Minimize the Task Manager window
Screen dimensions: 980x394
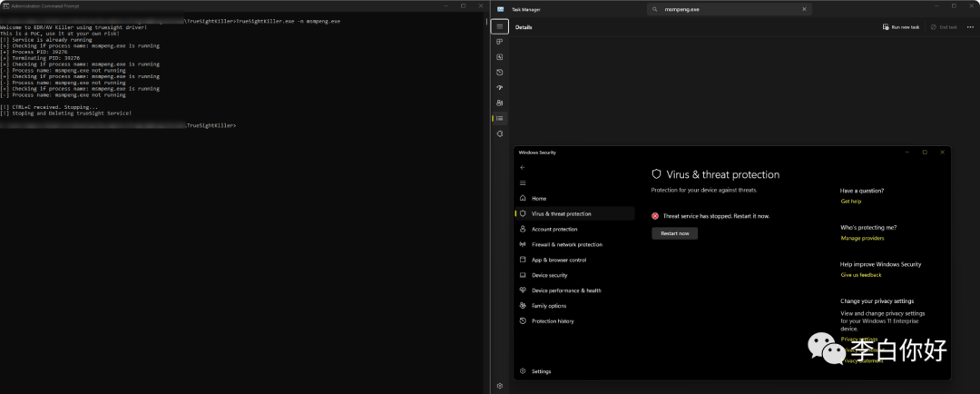click(x=935, y=5)
